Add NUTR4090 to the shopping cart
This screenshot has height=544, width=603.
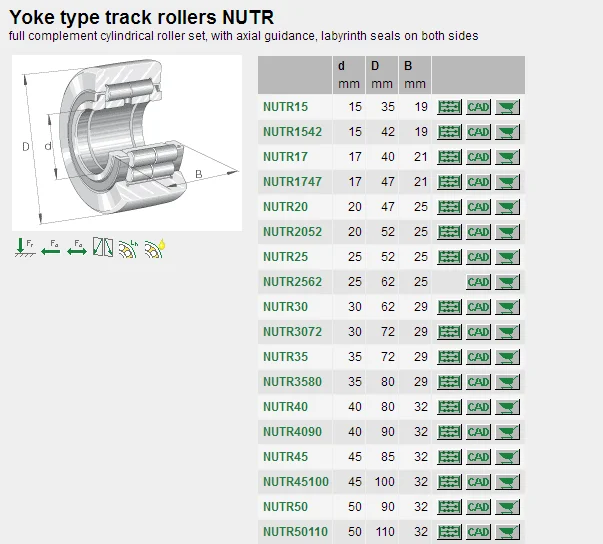[x=507, y=432]
